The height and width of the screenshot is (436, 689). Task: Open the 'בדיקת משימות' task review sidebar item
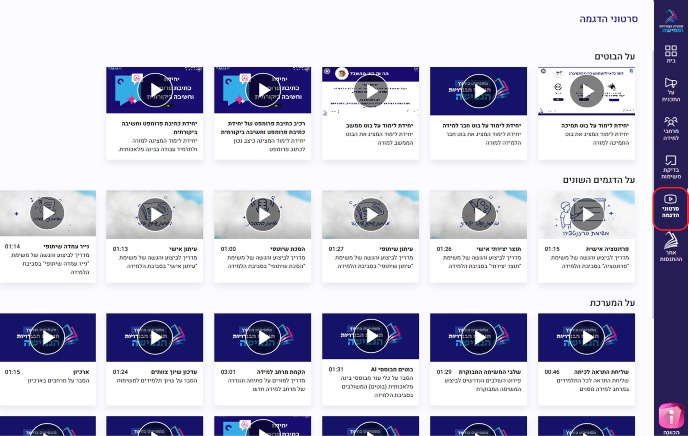coord(671,167)
